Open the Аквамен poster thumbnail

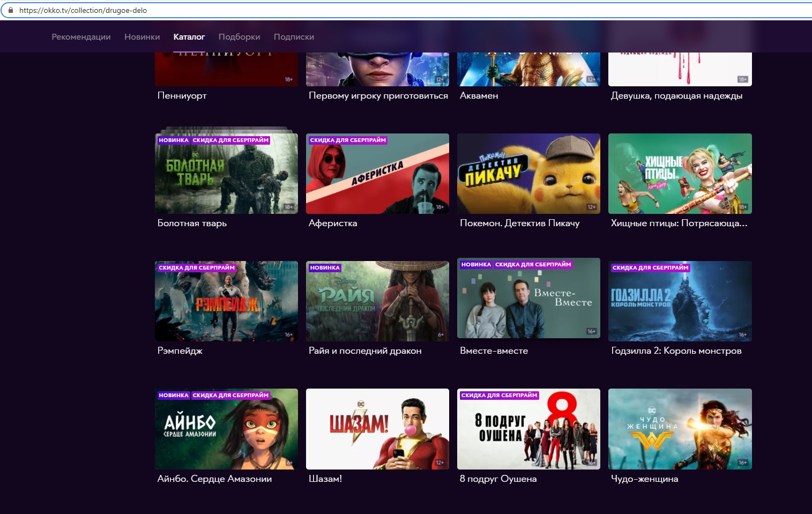tap(528, 69)
